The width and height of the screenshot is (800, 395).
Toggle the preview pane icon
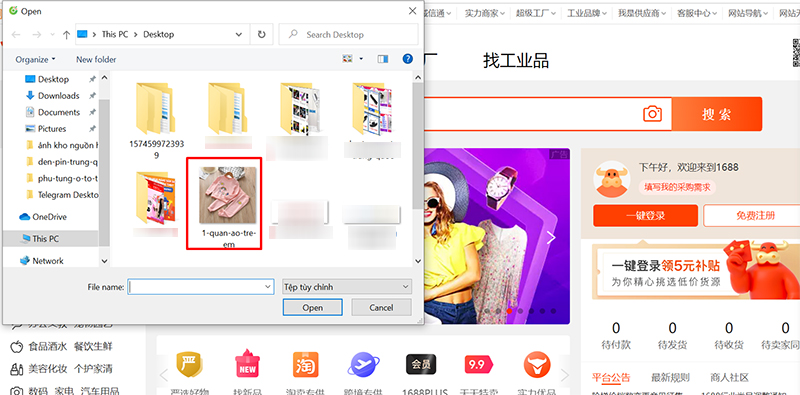(383, 59)
